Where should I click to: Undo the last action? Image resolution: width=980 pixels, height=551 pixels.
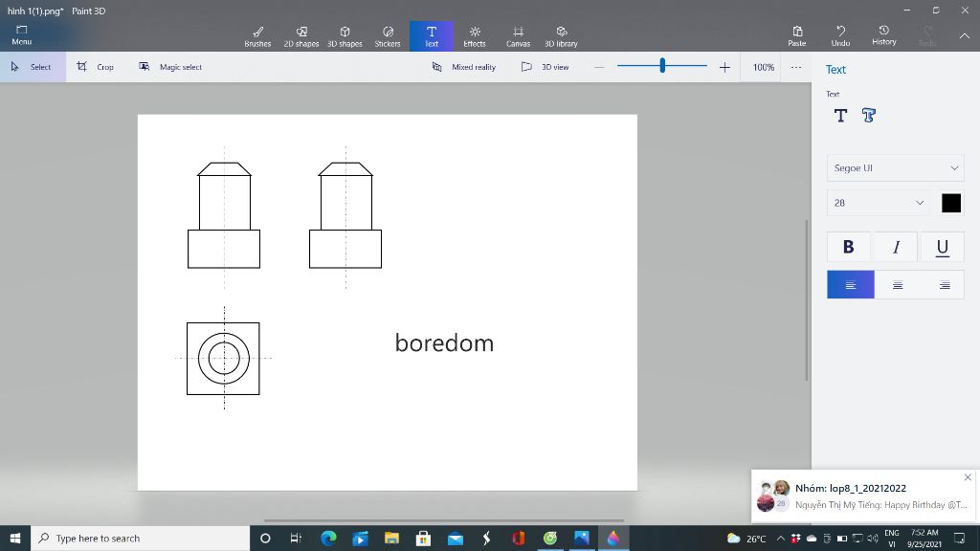[x=840, y=36]
